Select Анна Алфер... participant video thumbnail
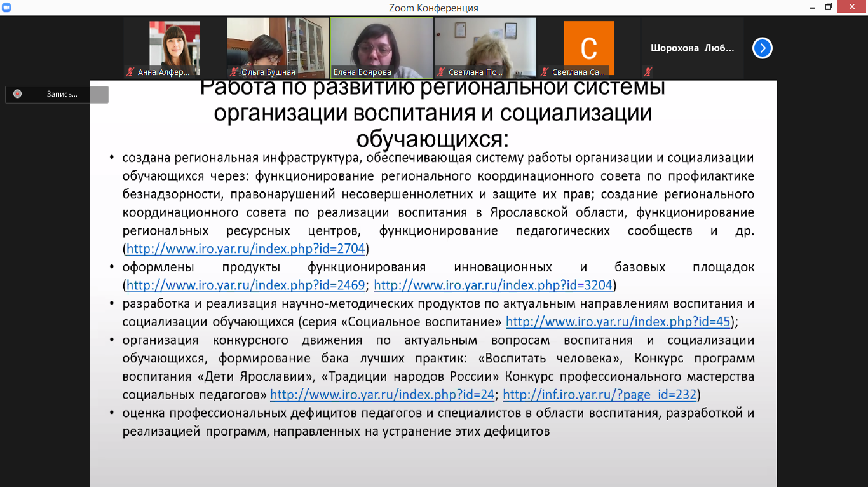The height and width of the screenshot is (487, 868). pos(175,48)
